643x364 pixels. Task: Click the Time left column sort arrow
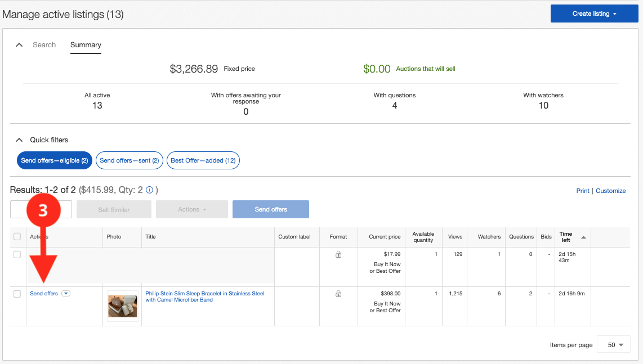pos(584,237)
